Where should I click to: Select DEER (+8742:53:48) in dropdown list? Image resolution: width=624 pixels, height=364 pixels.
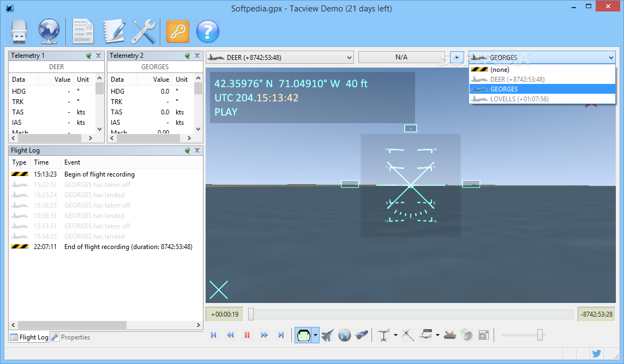(542, 79)
